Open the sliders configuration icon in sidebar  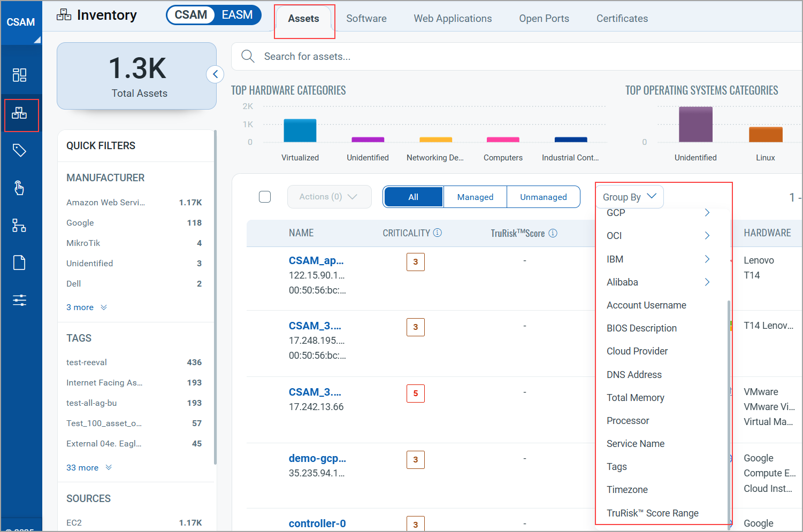pyautogui.click(x=20, y=300)
